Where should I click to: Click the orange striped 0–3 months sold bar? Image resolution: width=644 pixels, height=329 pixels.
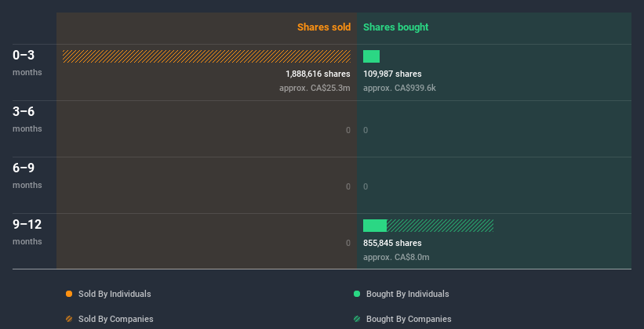(206, 56)
